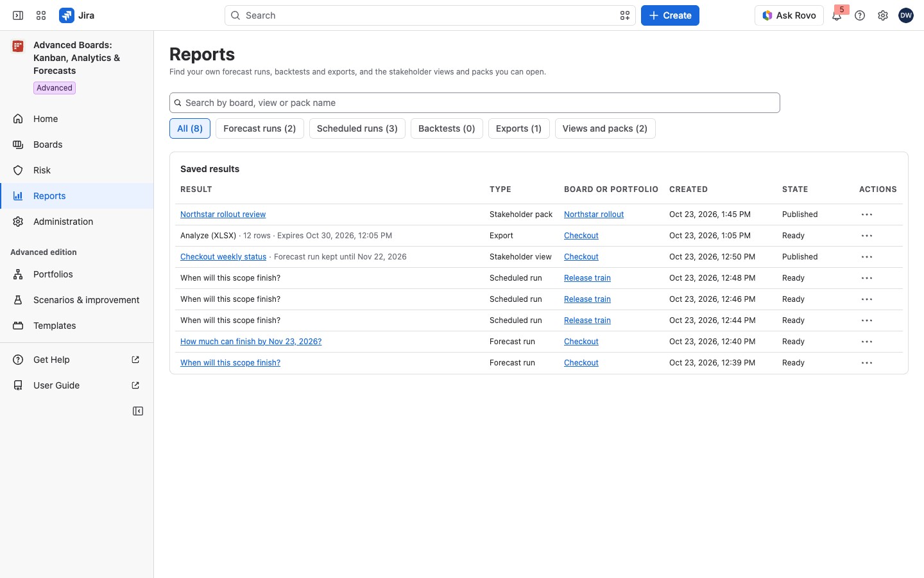Open How much can finish by Nov 23 result
Viewport: 924px width, 578px height.
251,342
